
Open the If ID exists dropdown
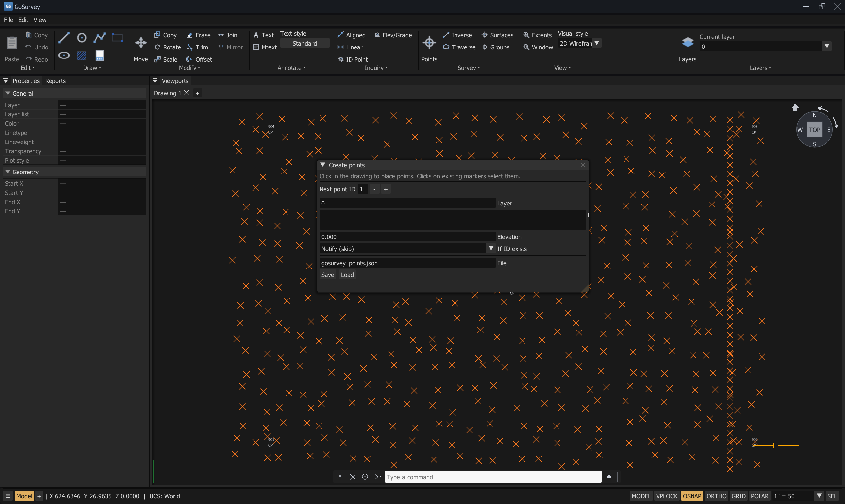click(490, 249)
